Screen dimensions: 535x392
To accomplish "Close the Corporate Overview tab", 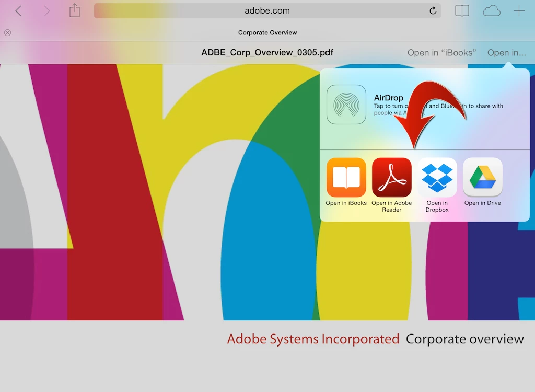I will click(7, 32).
